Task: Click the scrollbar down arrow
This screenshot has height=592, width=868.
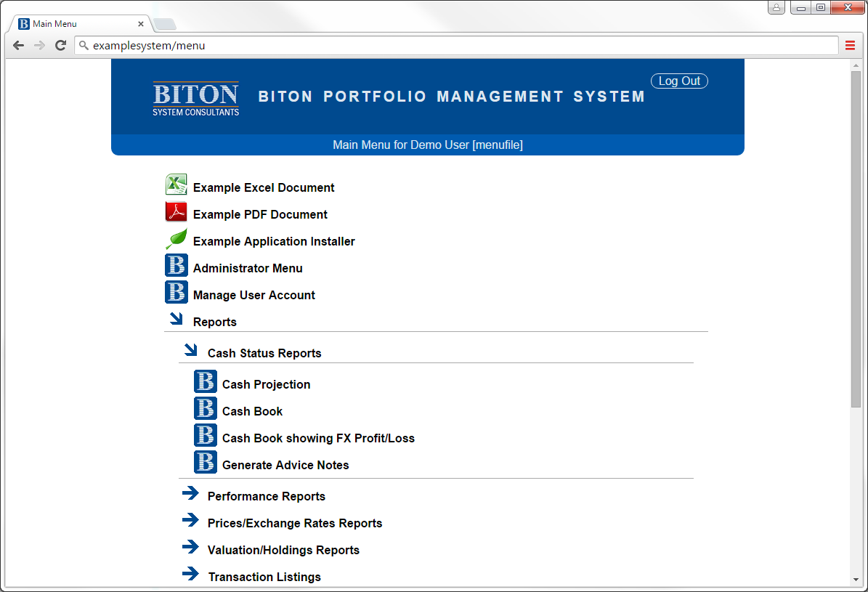Action: pos(856,580)
